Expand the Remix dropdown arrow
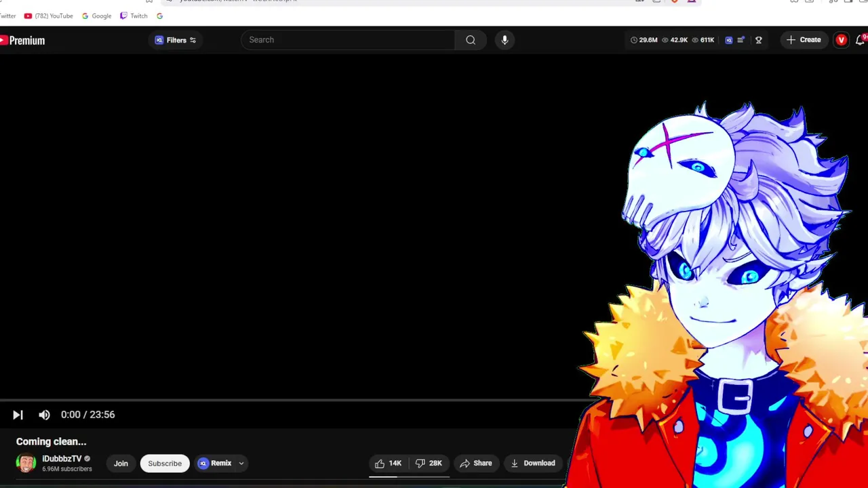 (241, 464)
